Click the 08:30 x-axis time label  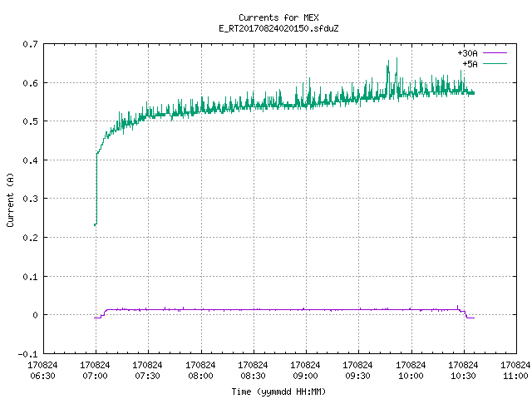253,376
